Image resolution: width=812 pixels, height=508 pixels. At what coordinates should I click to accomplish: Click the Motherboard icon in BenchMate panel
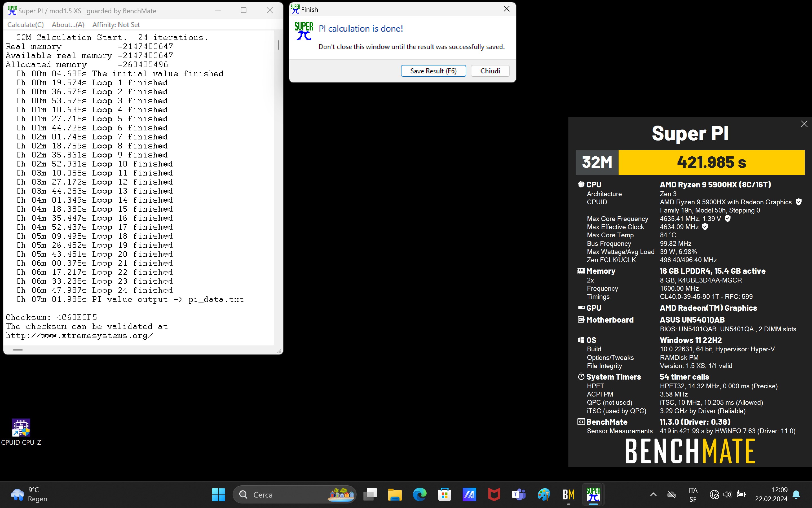581,319
